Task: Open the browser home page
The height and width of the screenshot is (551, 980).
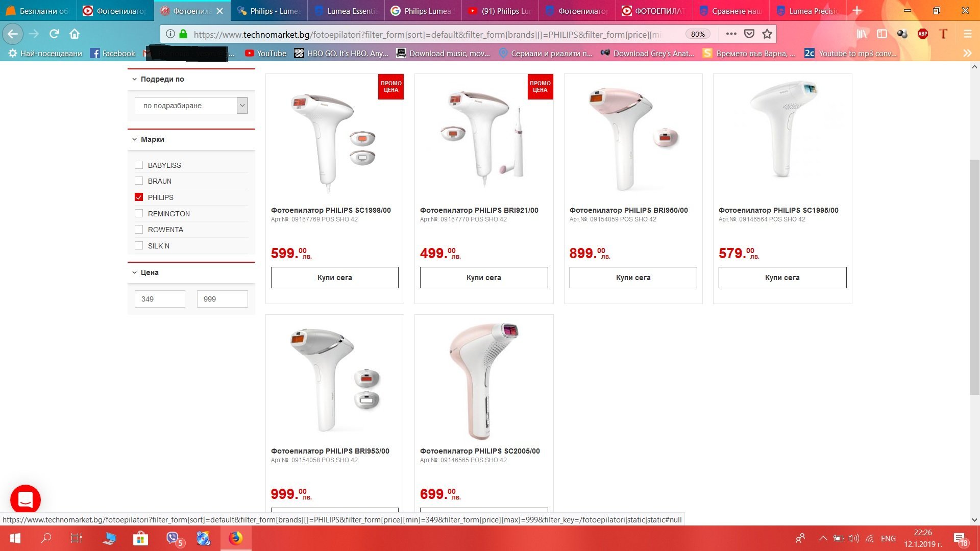Action: click(75, 34)
